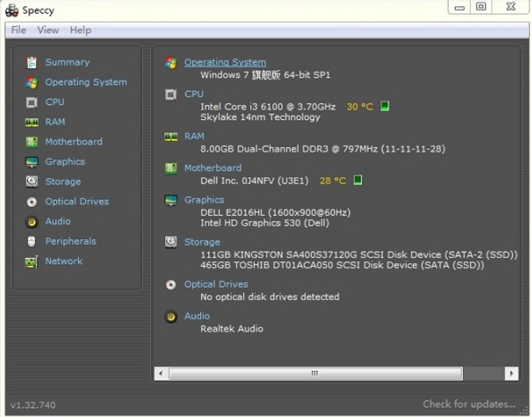The width and height of the screenshot is (532, 417).
Task: Click the Skylake 14nm Technology text
Action: click(260, 118)
